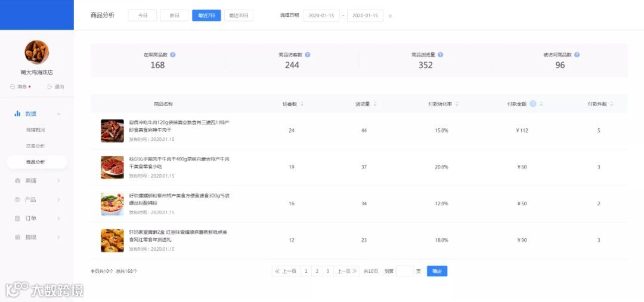644x302 pixels.
Task: Click the bar chart icon beside 数据
Action: (17, 113)
